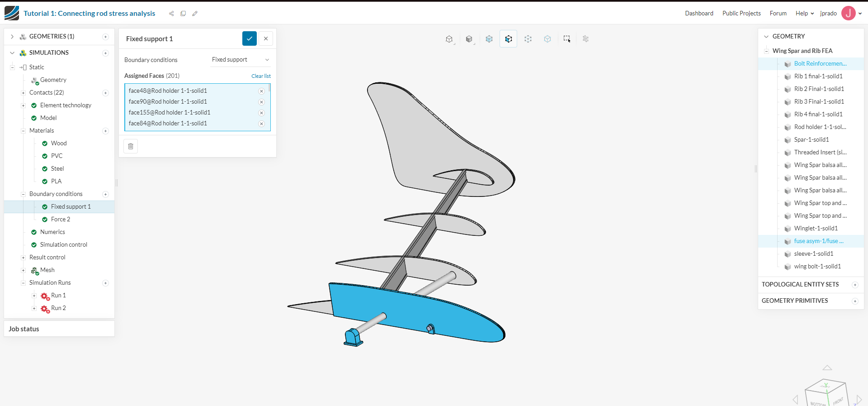868x406 pixels.
Task: Open the Help menu
Action: (x=805, y=13)
